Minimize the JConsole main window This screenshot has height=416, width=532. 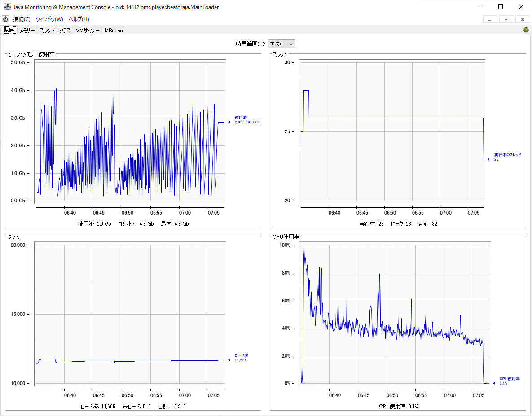pos(480,7)
